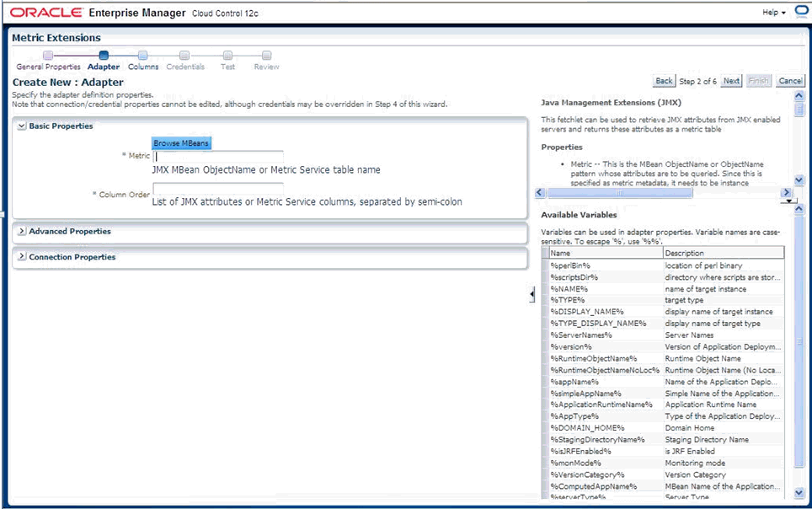Select the %ApplicationRuntimeName% variable row

663,405
